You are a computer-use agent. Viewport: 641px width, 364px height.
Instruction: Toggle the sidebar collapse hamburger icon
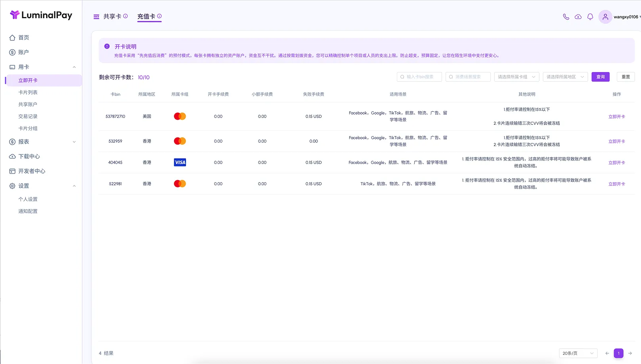(96, 17)
